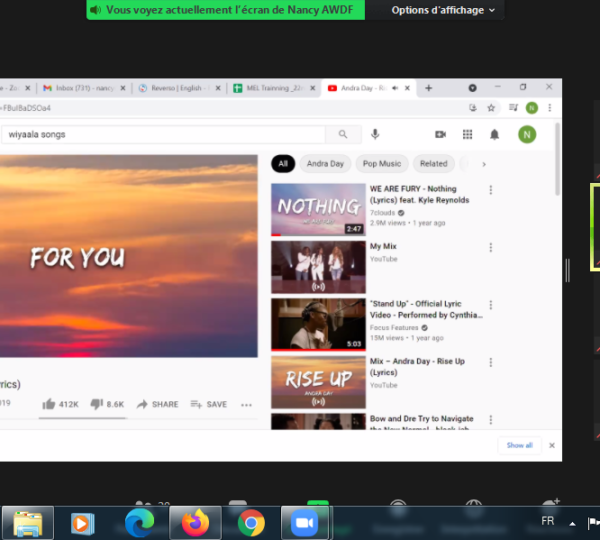Open the 7clouds channel link
This screenshot has height=540, width=600.
point(383,213)
